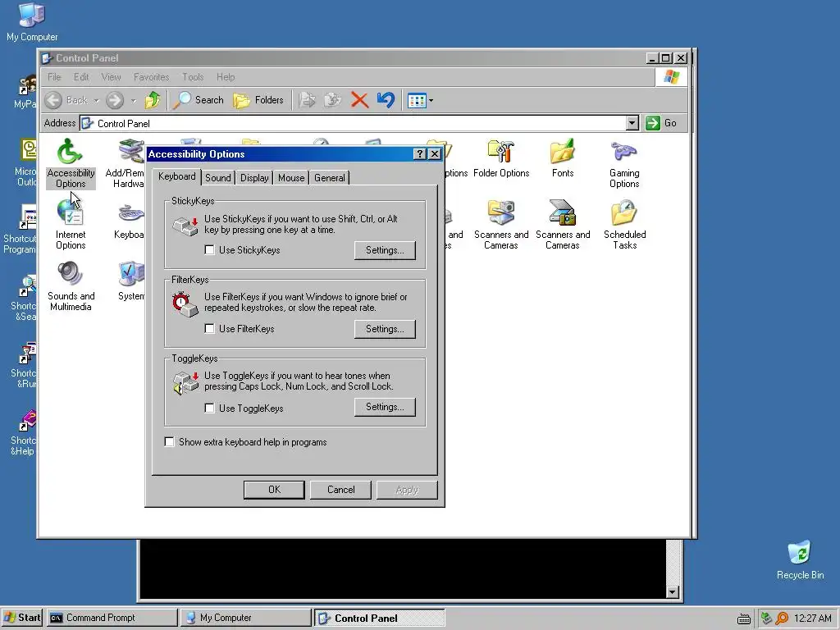Viewport: 840px width, 630px height.
Task: Open the Keyboard control panel icon
Action: (x=129, y=221)
